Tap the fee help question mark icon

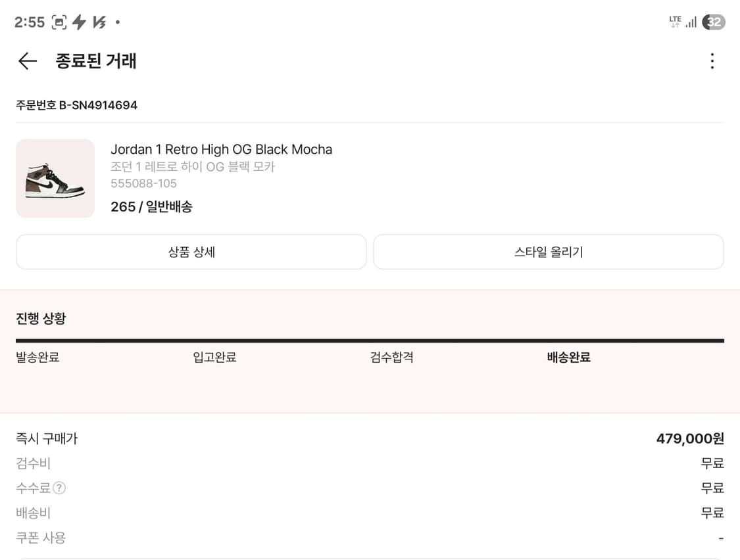click(x=59, y=488)
